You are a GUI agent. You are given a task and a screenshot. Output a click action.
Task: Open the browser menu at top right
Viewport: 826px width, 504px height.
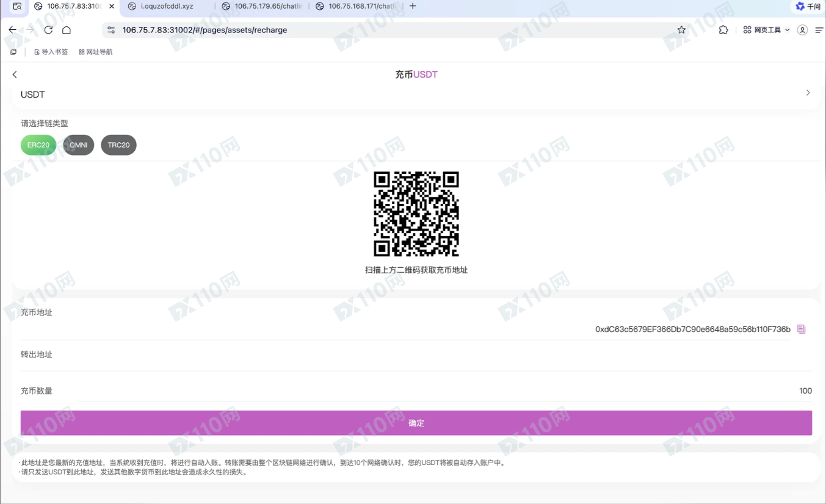[820, 29]
